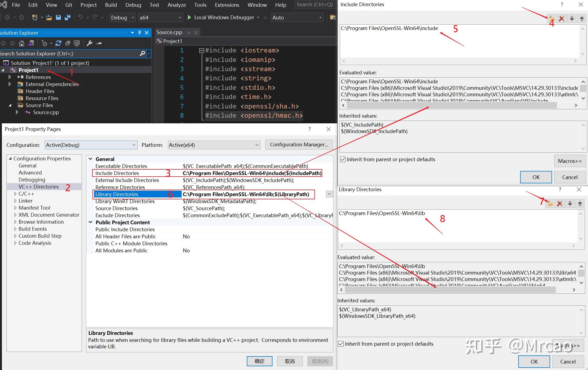Viewport: 588px width, 370px height.
Task: Click 确定 button in Property Pages
Action: point(260,361)
